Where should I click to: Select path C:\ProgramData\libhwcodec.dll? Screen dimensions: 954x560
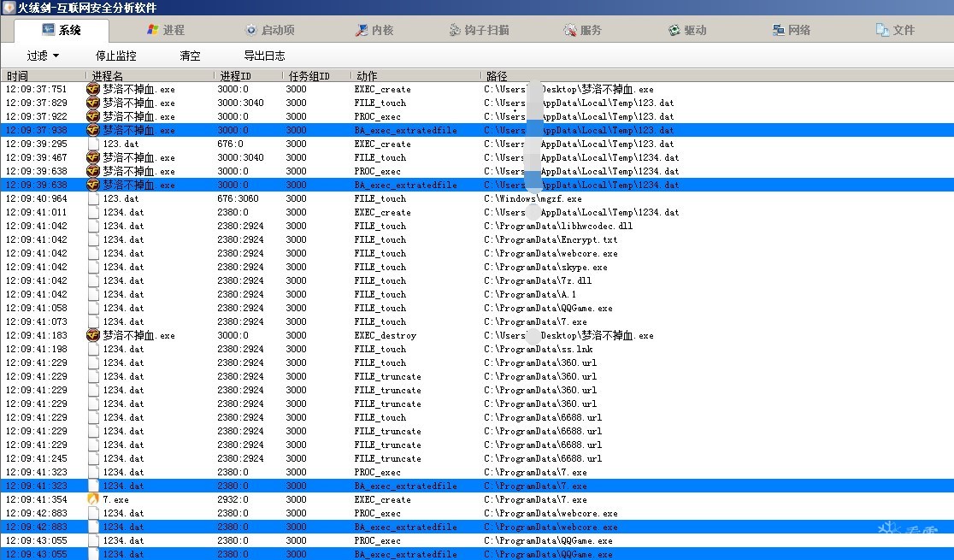(x=558, y=226)
